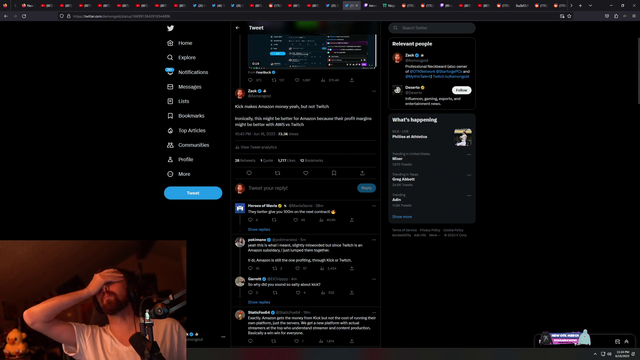Click the Reply button
The image size is (640, 360).
click(x=367, y=188)
